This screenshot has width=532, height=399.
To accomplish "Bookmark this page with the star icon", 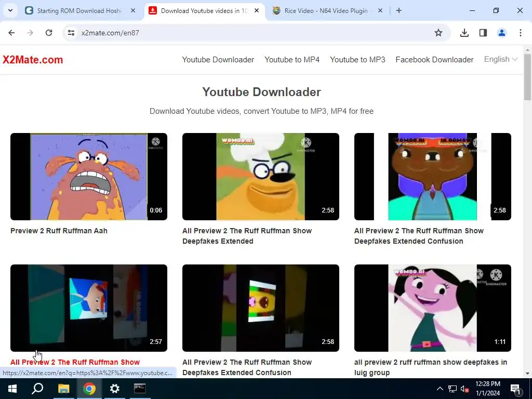I will 438,33.
